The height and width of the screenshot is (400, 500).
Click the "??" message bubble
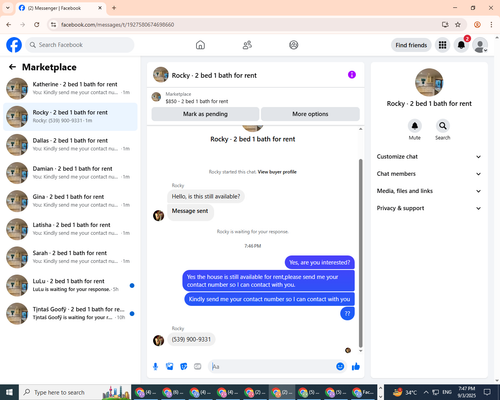tap(347, 313)
